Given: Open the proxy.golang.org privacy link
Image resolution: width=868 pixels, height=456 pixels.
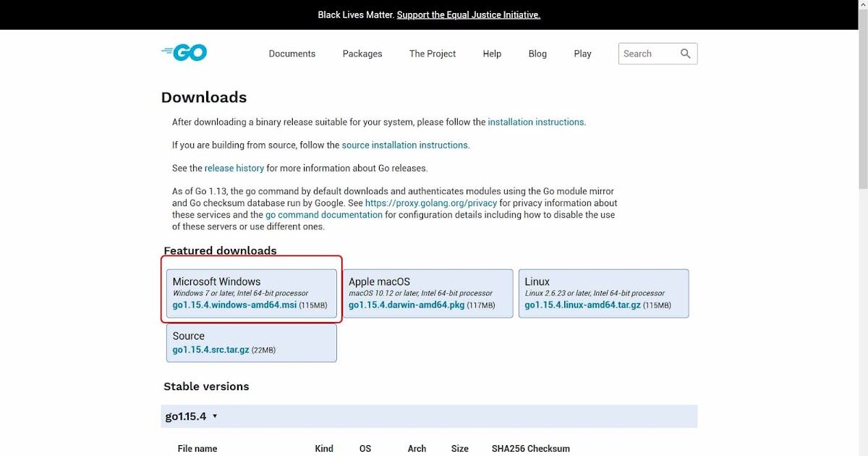Looking at the screenshot, I should 431,203.
